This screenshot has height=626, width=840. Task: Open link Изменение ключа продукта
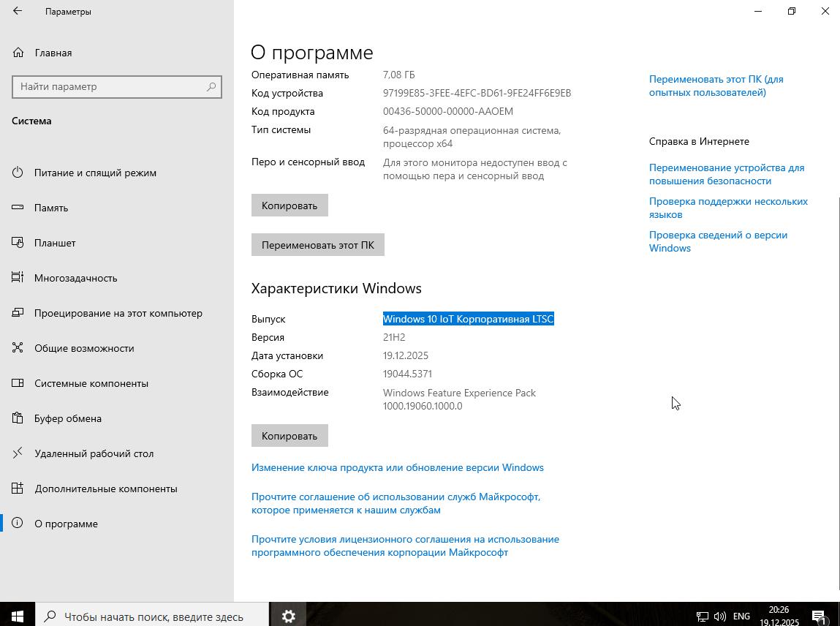pos(398,467)
